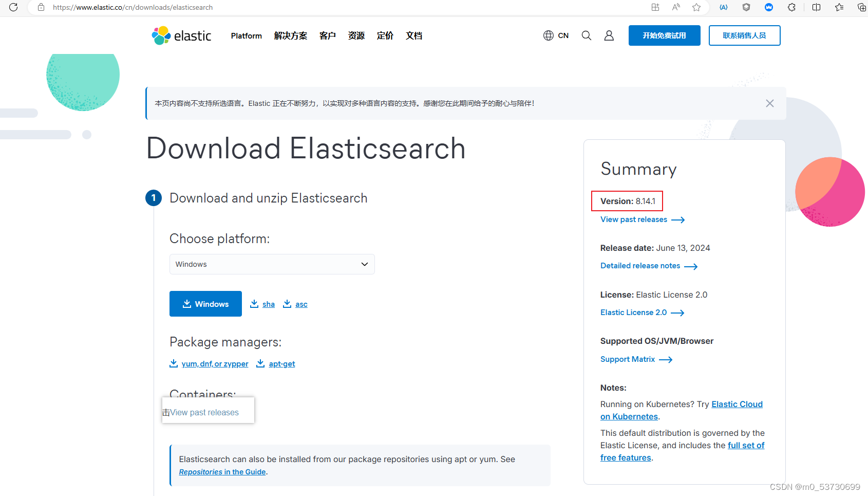
Task: Click the Version: 8.14.1 text
Action: pyautogui.click(x=628, y=201)
